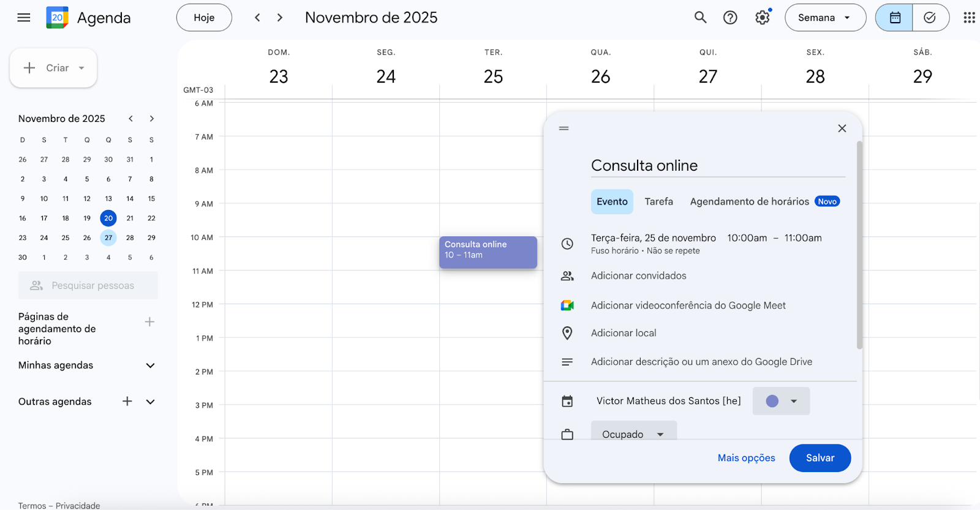The image size is (980, 510).
Task: Click Páginas de agendamento de horário label
Action: [57, 329]
